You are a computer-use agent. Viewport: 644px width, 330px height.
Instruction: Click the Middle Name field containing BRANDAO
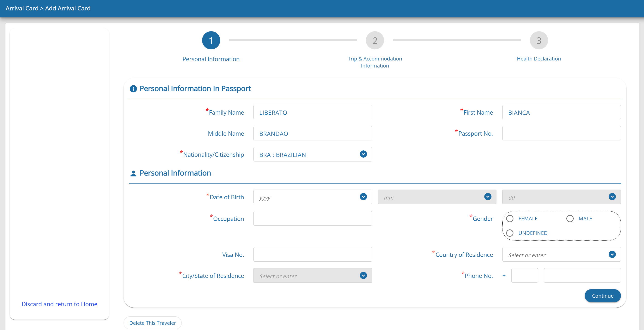coord(312,133)
